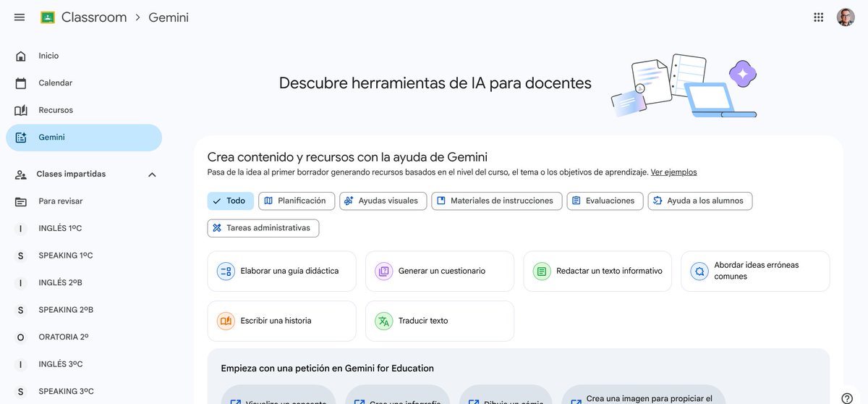The height and width of the screenshot is (404, 868).
Task: Click the Google Classroom logo icon
Action: (x=48, y=17)
